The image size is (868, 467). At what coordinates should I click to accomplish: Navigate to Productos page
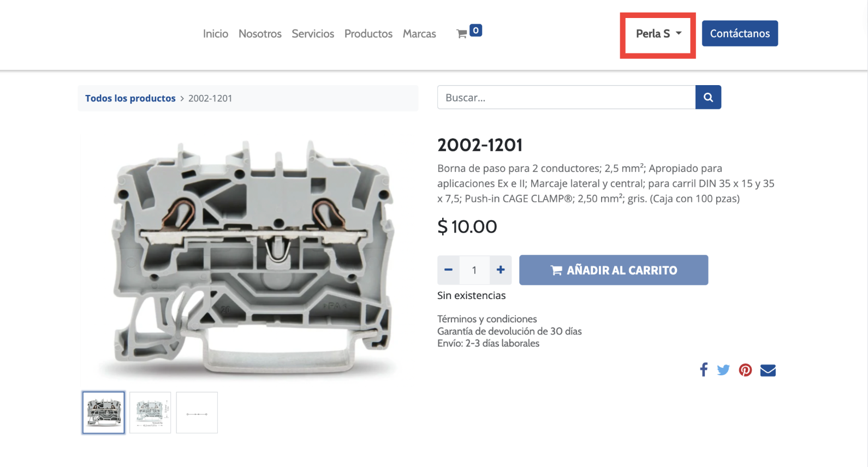pos(368,34)
